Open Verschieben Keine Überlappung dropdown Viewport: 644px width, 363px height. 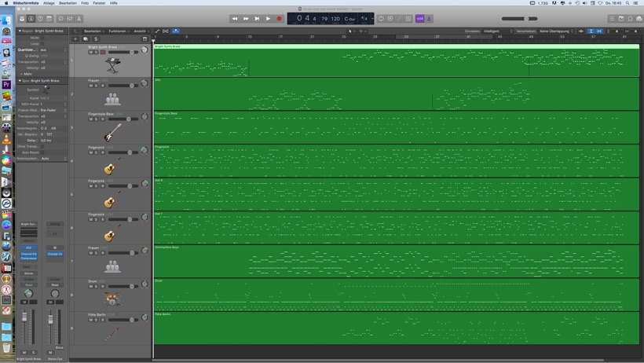pyautogui.click(x=556, y=31)
